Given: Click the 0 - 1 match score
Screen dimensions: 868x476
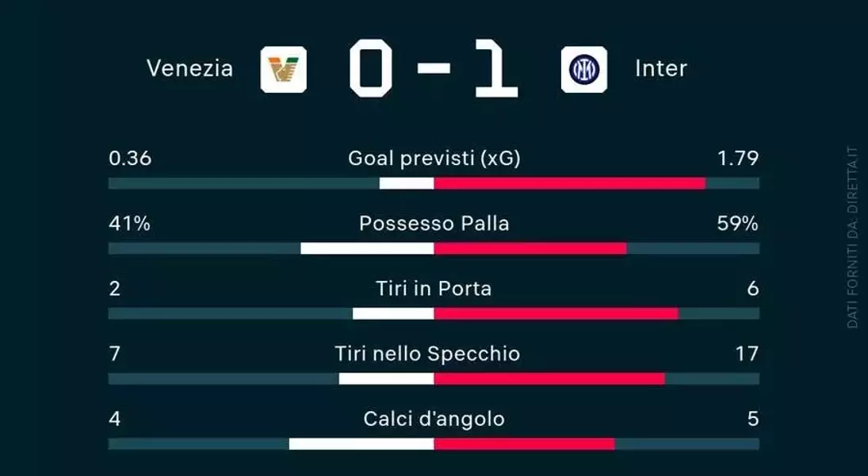Looking at the screenshot, I should 434,68.
